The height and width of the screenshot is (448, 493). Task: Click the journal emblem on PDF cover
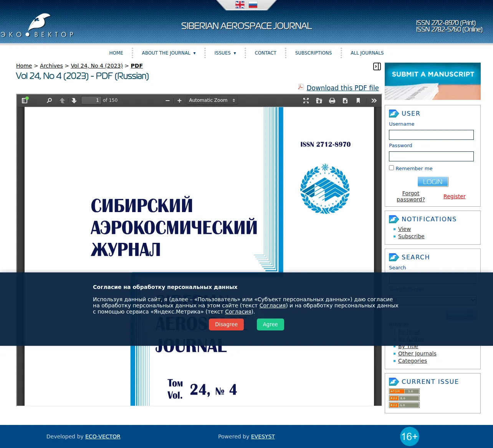pyautogui.click(x=325, y=189)
